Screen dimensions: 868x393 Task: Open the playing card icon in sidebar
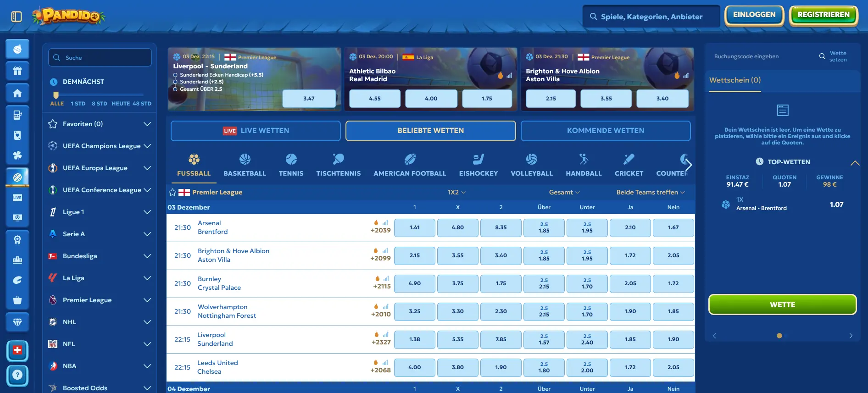(x=17, y=135)
